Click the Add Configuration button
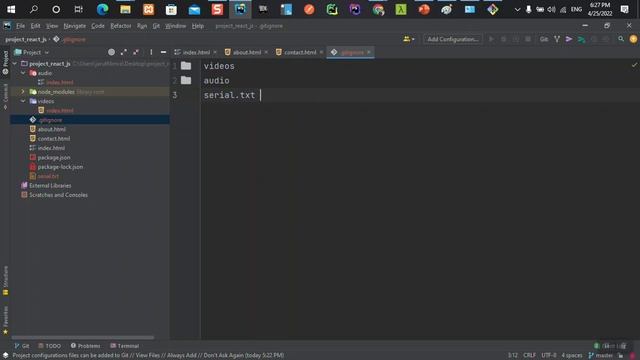 point(453,39)
